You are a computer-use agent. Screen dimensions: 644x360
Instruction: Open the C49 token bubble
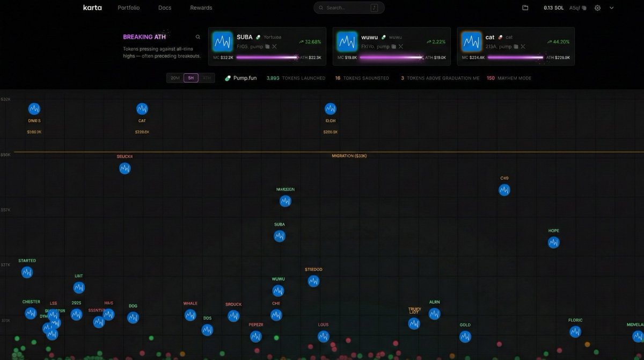click(x=504, y=190)
